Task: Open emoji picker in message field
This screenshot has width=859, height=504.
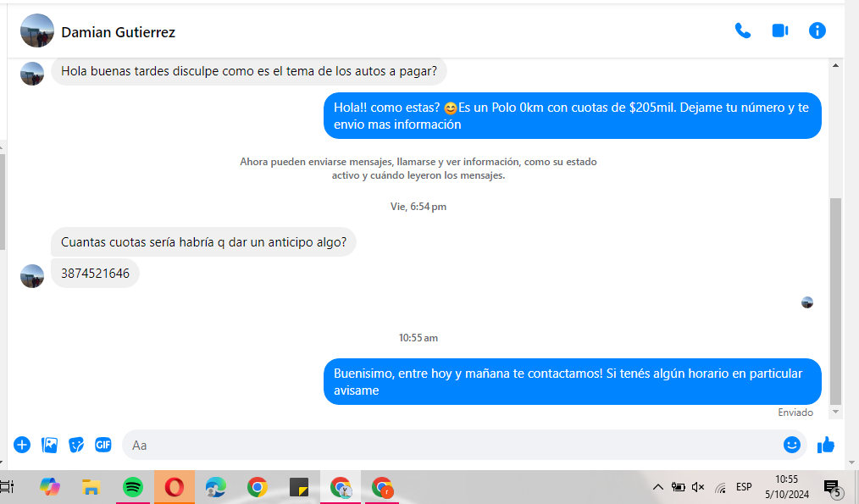Action: tap(791, 445)
